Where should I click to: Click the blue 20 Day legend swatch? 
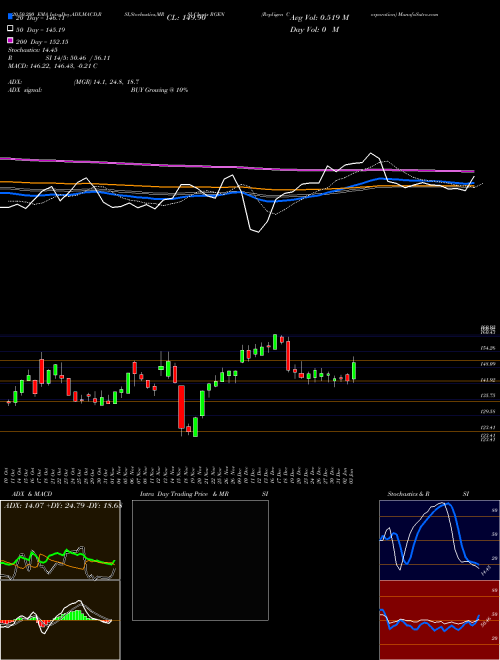coord(10,17)
